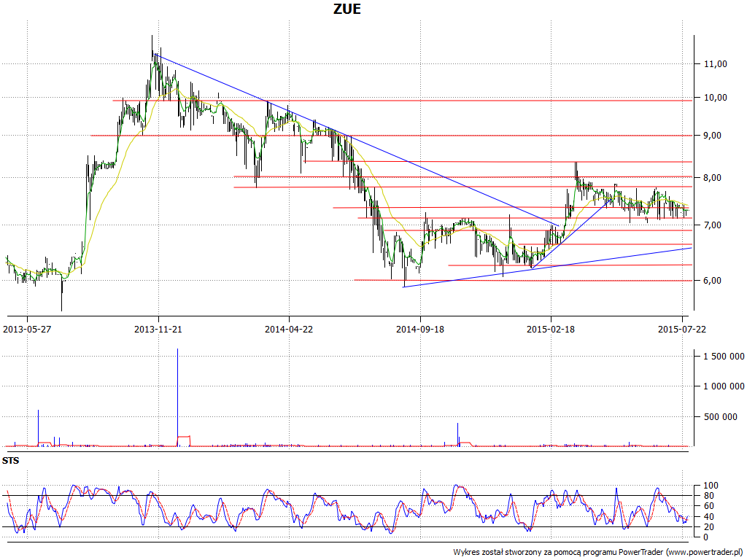Click the 2014-09-18 date label
747x560 pixels.
[x=420, y=329]
